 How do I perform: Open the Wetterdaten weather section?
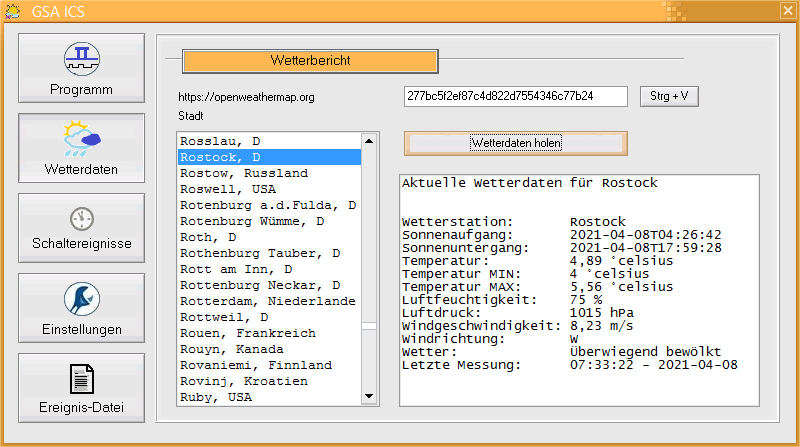coord(82,148)
